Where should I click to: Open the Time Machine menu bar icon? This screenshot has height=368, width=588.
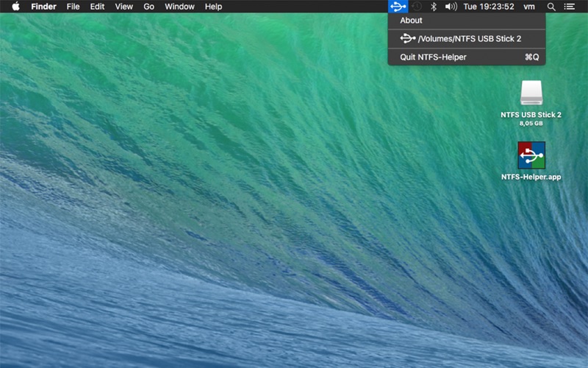tap(417, 7)
